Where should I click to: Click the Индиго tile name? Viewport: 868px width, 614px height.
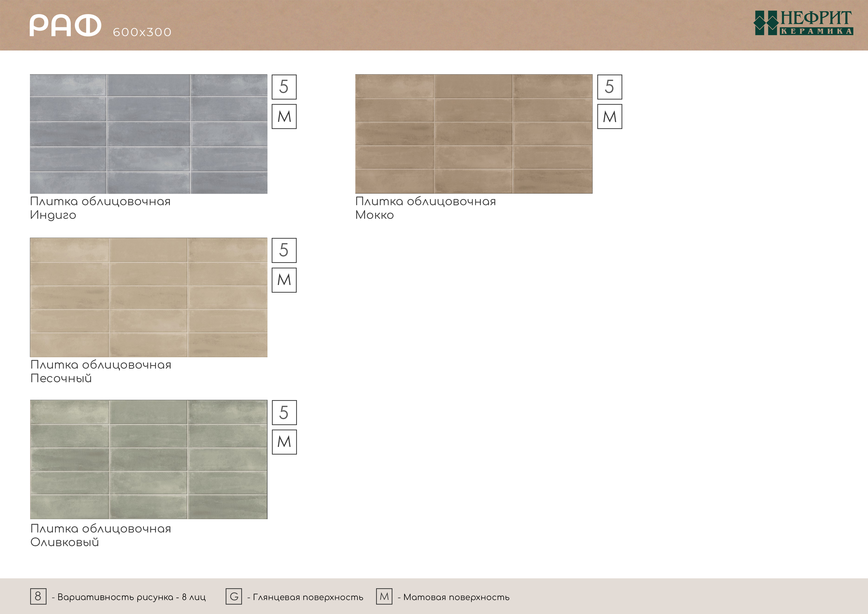(53, 215)
